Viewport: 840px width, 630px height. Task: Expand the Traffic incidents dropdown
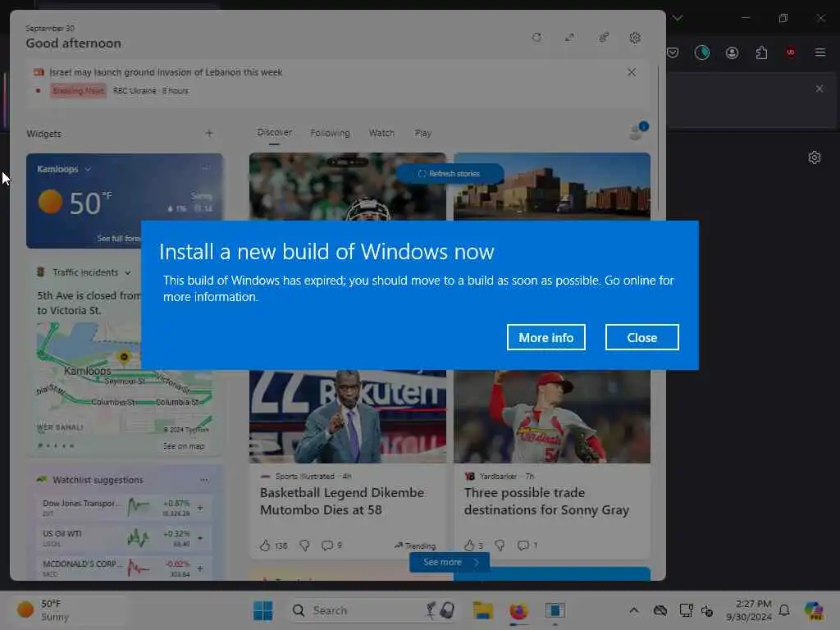pyautogui.click(x=127, y=272)
